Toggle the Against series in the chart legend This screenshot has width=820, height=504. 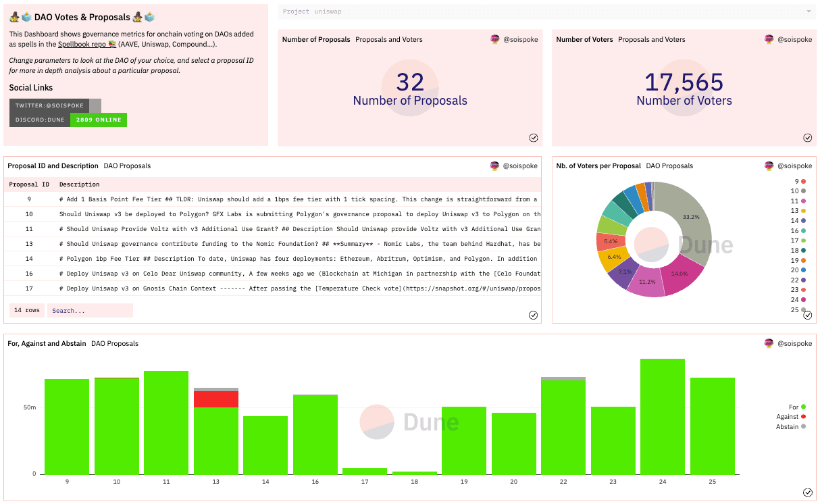click(791, 417)
